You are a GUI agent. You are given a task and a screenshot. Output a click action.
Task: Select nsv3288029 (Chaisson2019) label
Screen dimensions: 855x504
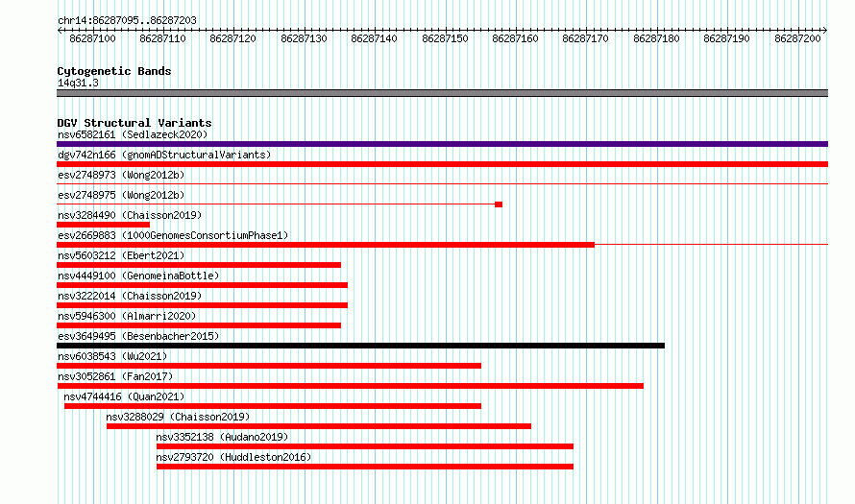click(178, 417)
